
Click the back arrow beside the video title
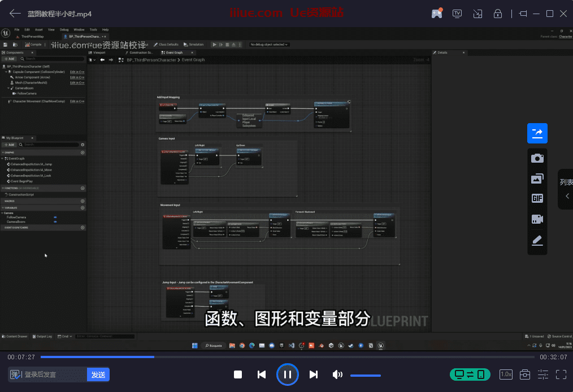pos(15,14)
